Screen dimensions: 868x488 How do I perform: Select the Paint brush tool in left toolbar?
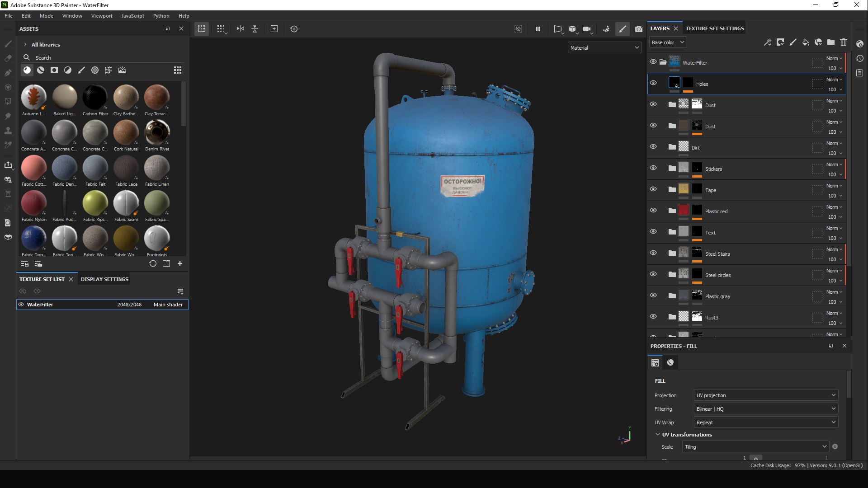click(x=8, y=44)
